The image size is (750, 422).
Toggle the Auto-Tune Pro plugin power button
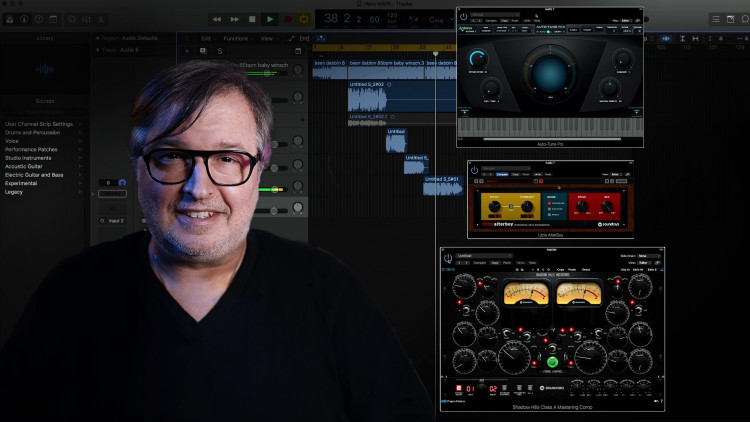[463, 17]
